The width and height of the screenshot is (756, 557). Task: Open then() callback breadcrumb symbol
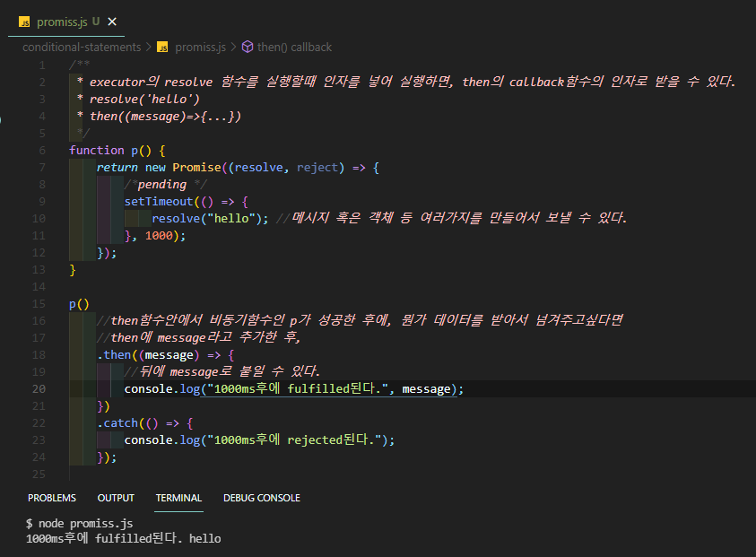[294, 47]
